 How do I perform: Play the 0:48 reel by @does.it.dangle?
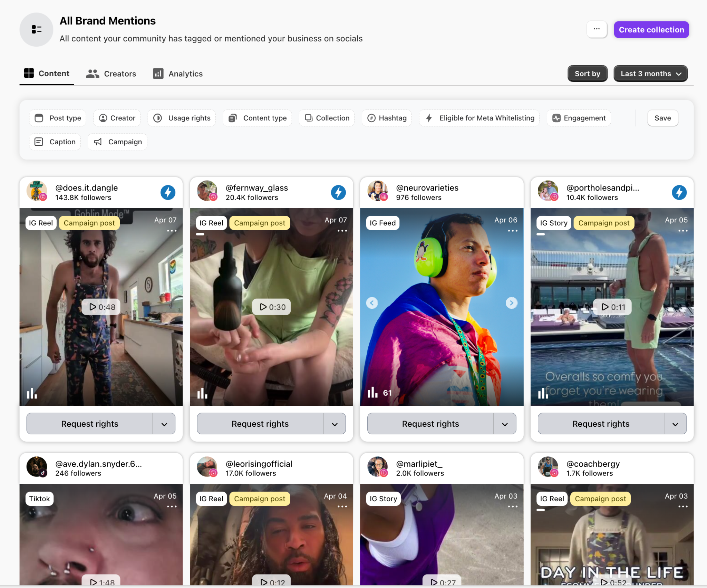pos(101,307)
